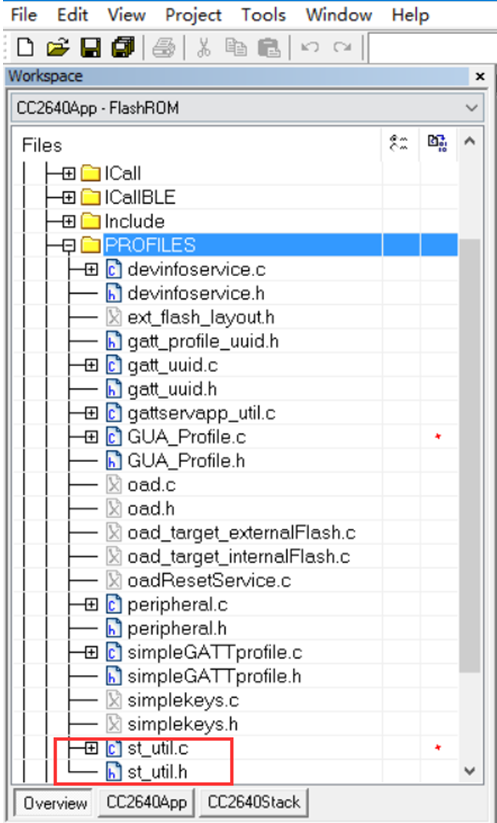This screenshot has height=823, width=497.
Task: Expand the gatt_uuid.c node
Action: (91, 365)
